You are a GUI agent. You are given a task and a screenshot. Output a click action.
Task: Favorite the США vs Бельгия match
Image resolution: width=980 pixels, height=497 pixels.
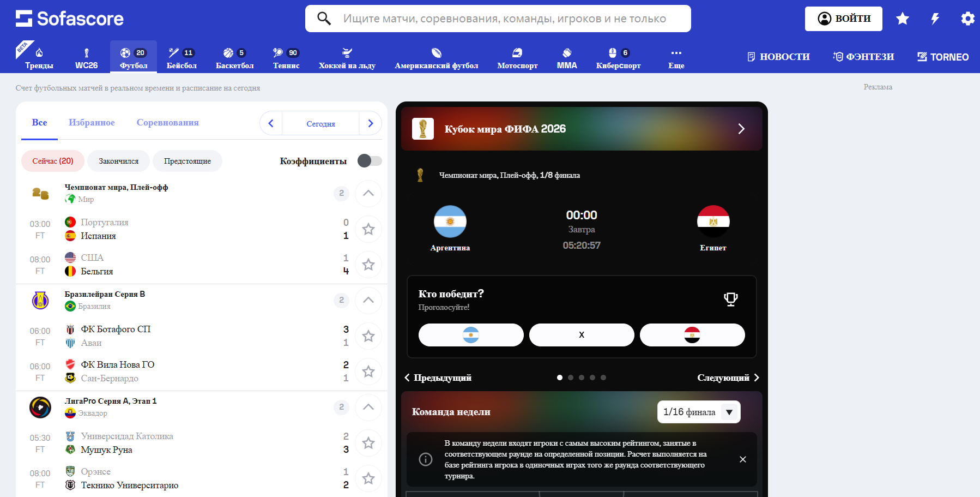(x=368, y=265)
